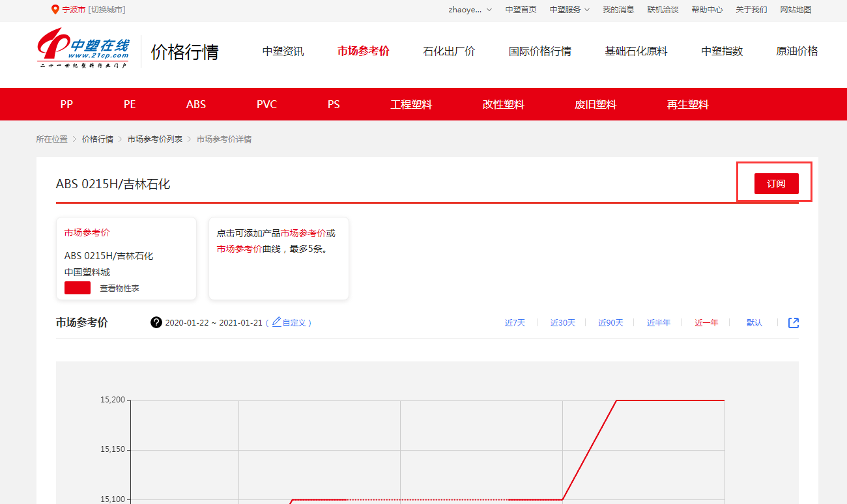Select PP in red category bar
The height and width of the screenshot is (504, 847).
(66, 104)
